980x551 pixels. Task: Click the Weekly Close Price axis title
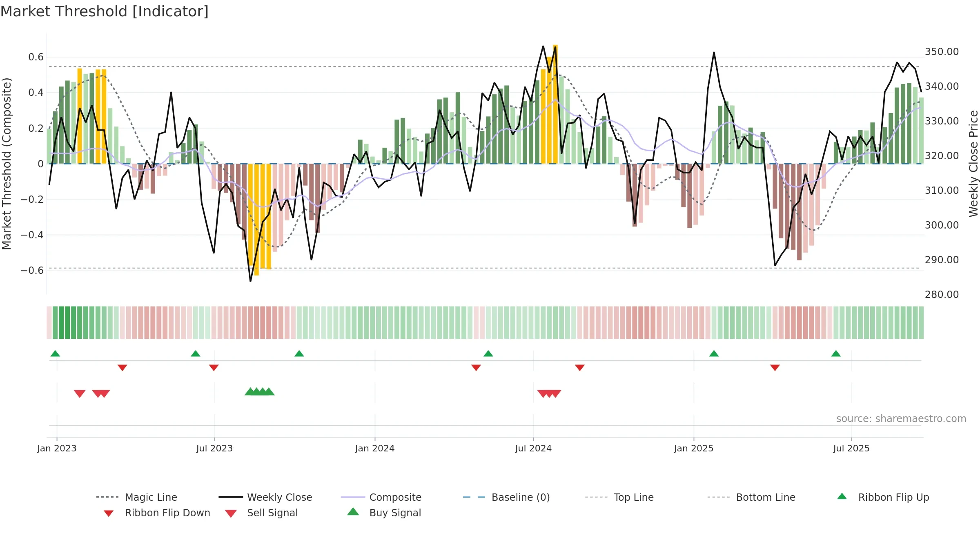973,164
